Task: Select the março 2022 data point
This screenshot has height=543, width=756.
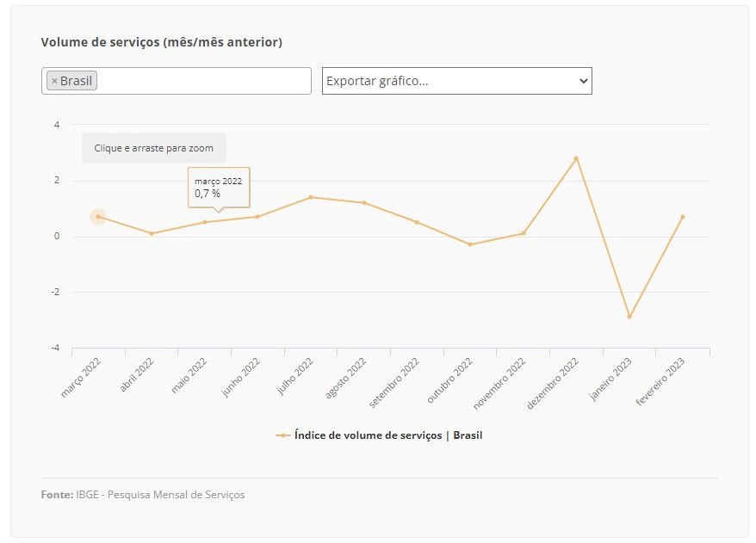Action: [98, 217]
